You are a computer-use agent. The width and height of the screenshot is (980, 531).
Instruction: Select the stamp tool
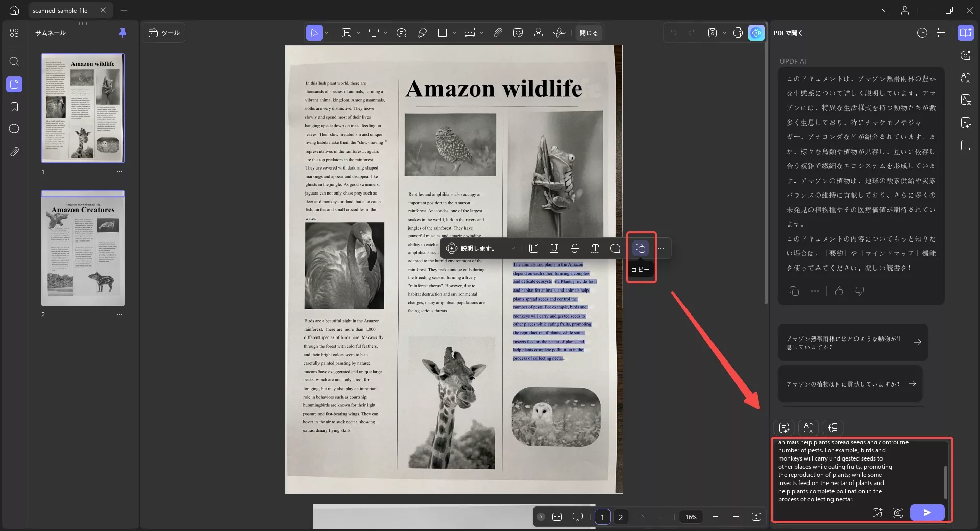[x=538, y=33]
